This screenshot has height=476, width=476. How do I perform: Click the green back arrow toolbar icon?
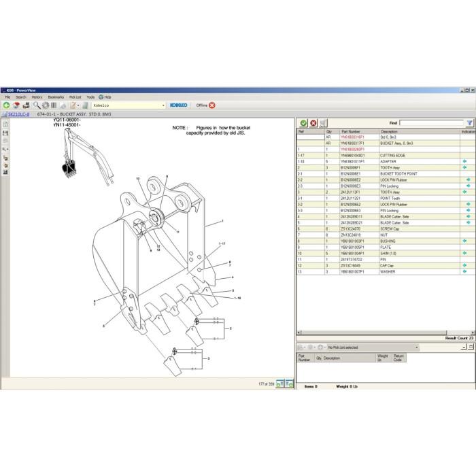6,105
